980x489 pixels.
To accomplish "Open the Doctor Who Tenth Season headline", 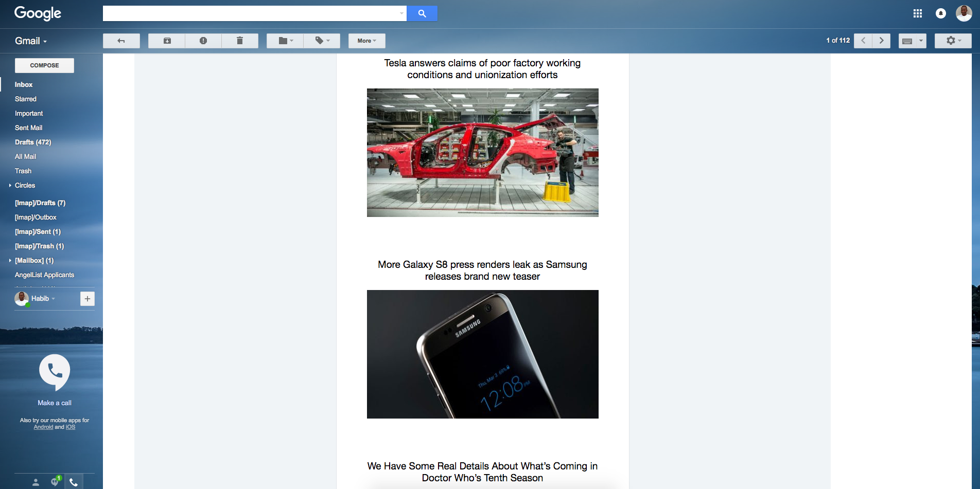I will coord(482,472).
